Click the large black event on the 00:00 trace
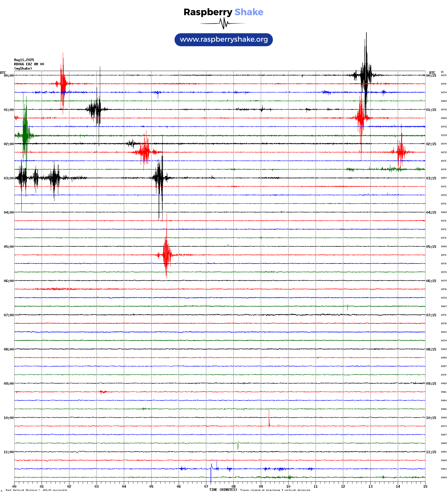The width and height of the screenshot is (448, 494). coord(366,75)
